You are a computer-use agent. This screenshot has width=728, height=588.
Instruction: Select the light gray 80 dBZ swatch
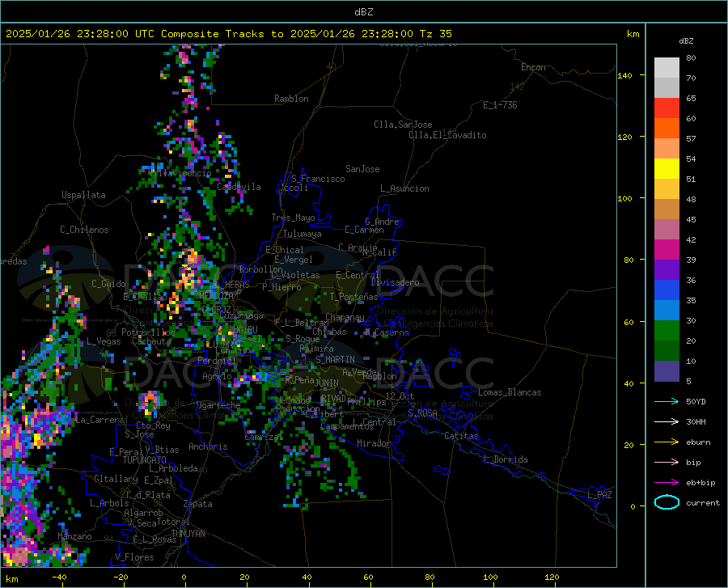pyautogui.click(x=667, y=68)
